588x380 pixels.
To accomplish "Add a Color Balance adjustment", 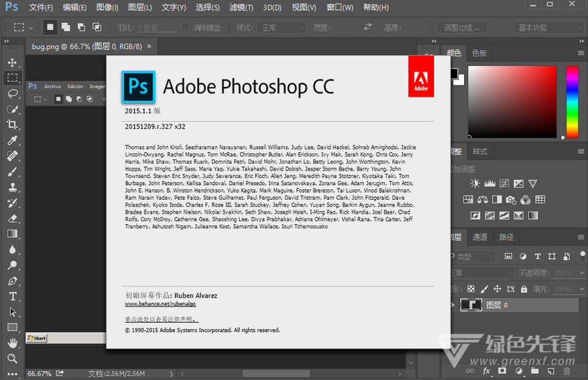I will click(482, 200).
